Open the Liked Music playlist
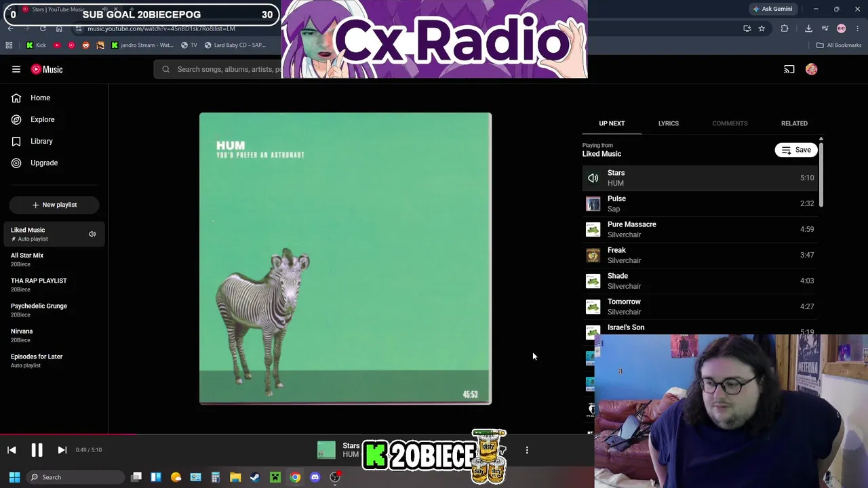The height and width of the screenshot is (488, 868). (x=54, y=234)
